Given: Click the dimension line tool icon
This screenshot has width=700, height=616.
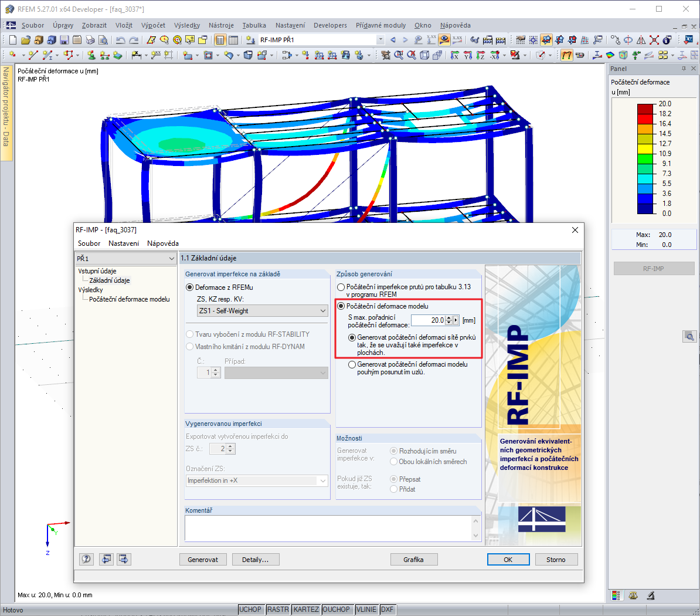Looking at the screenshot, I should click(136, 55).
